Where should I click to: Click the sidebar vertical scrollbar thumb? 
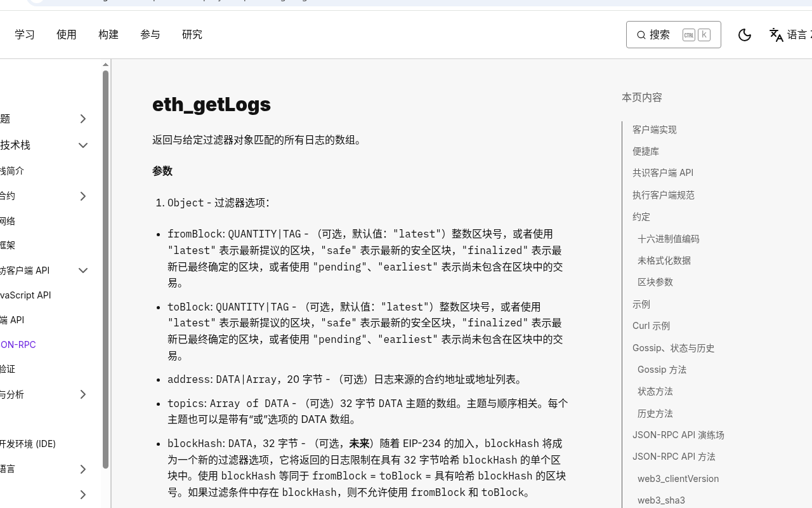point(105,270)
